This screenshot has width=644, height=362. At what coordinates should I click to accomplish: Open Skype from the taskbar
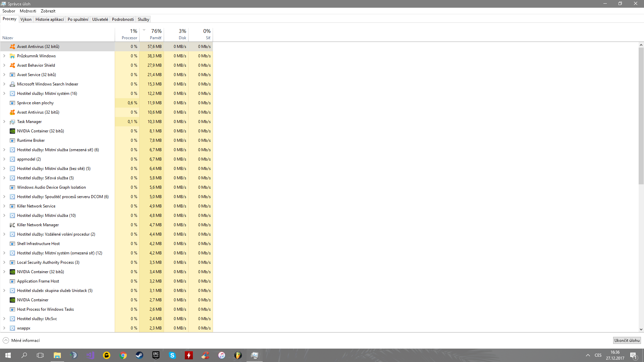click(x=172, y=355)
